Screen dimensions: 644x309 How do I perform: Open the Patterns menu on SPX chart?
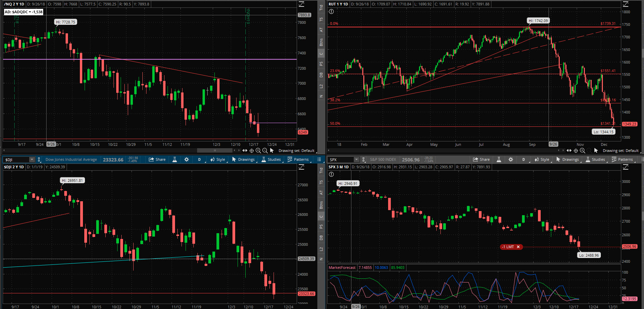click(622, 159)
